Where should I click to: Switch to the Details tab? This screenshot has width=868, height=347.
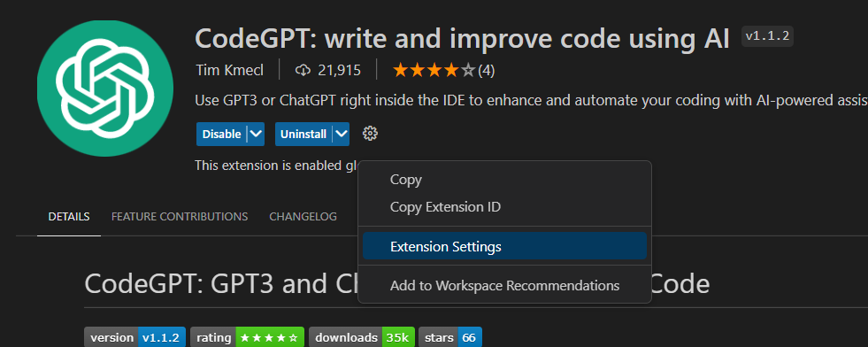coord(69,217)
